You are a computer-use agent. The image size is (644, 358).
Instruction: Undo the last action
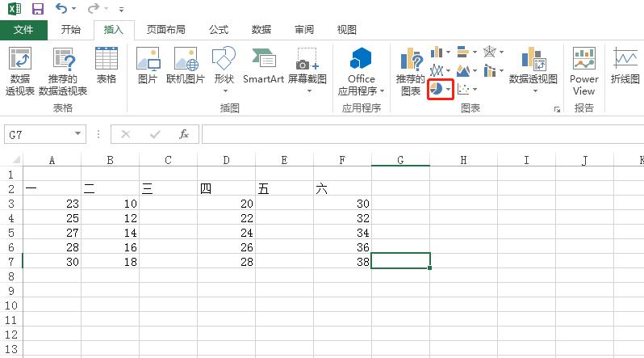tap(61, 8)
